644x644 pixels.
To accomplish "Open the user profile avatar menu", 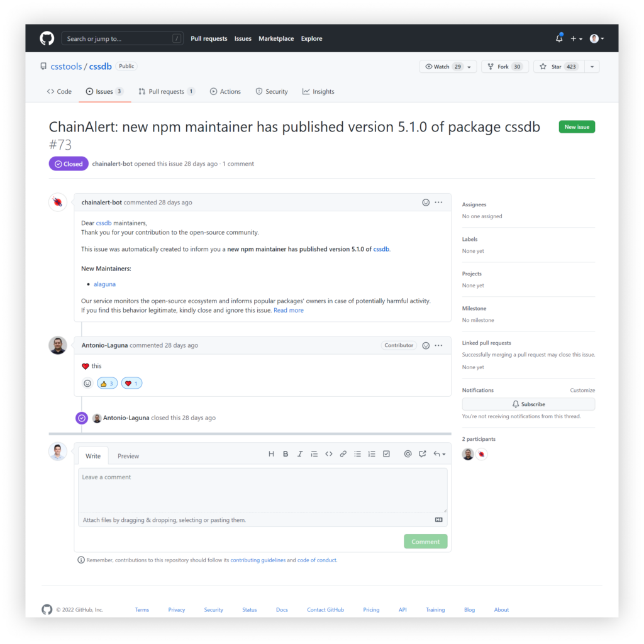I will (x=597, y=38).
